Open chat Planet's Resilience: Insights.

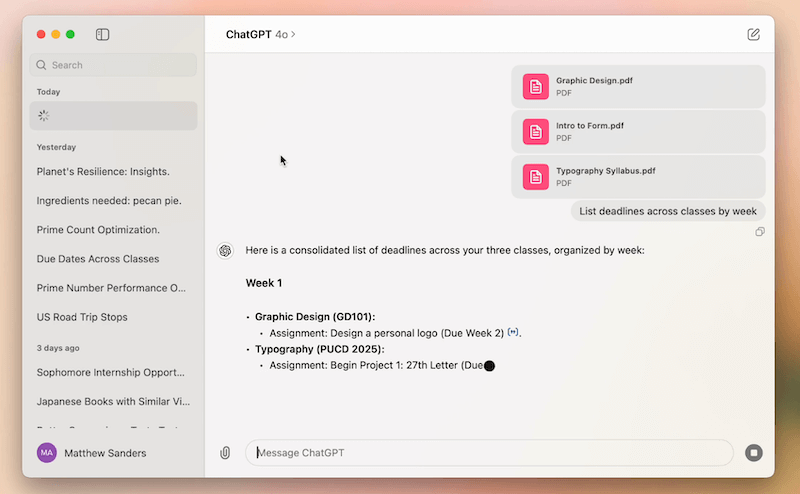[103, 171]
